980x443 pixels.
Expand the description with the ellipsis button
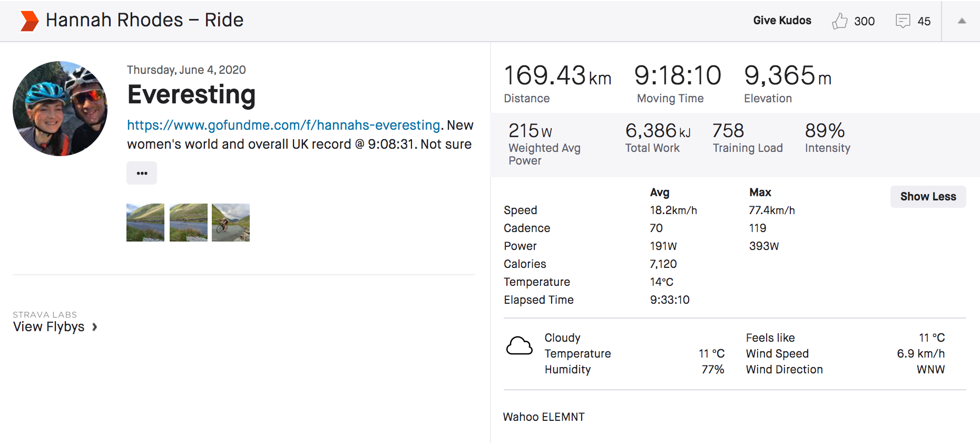pos(142,173)
